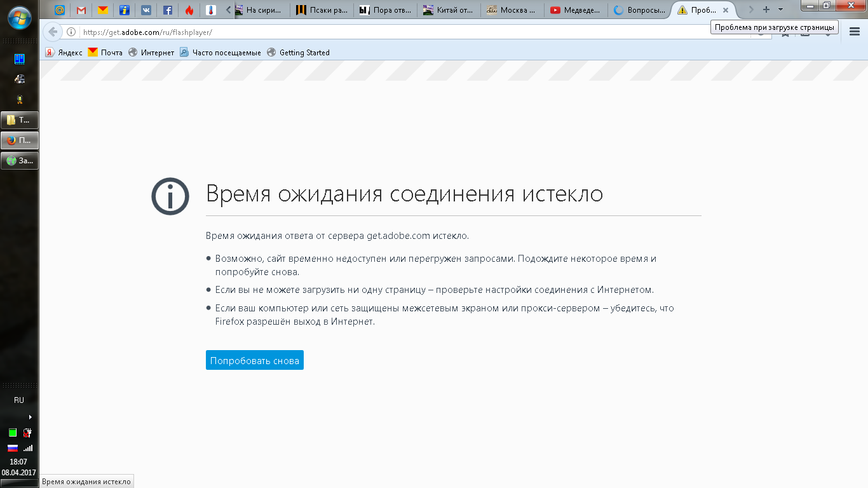Open a new tab with plus button
The image size is (868, 488).
point(766,10)
